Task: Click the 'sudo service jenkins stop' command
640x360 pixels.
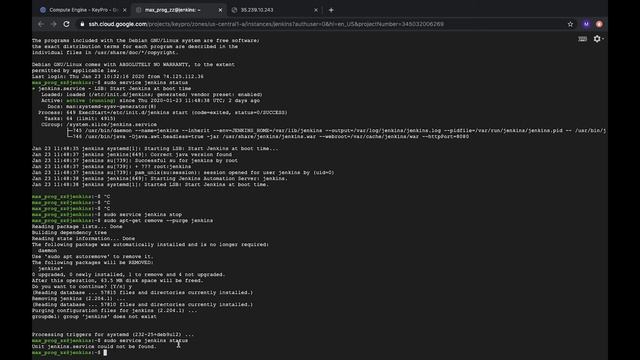Action: click(143, 214)
